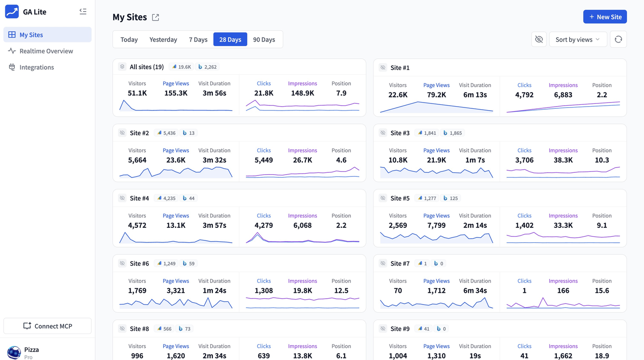
Task: Open the Sort by views dropdown
Action: pos(578,39)
